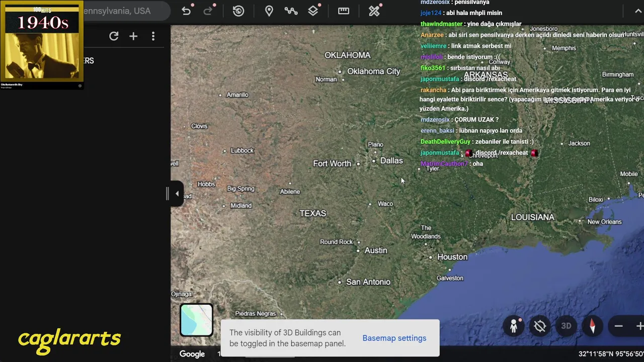Open the layers stack icon
The height and width of the screenshot is (362, 644).
[313, 11]
